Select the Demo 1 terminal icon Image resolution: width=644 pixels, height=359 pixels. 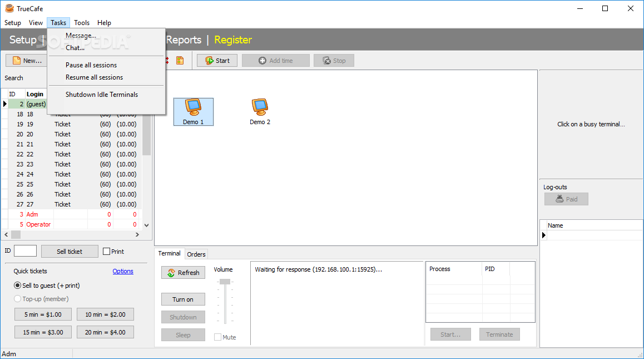pos(193,111)
